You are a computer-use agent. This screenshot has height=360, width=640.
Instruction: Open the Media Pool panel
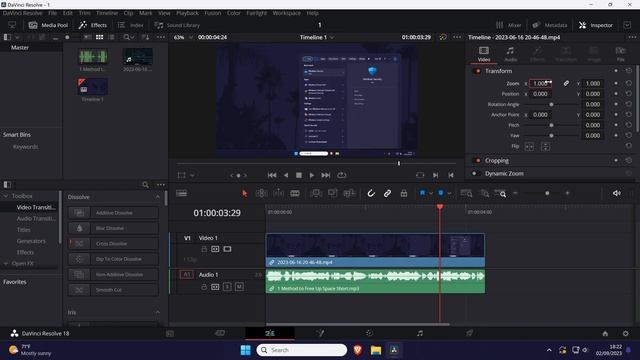coord(48,25)
